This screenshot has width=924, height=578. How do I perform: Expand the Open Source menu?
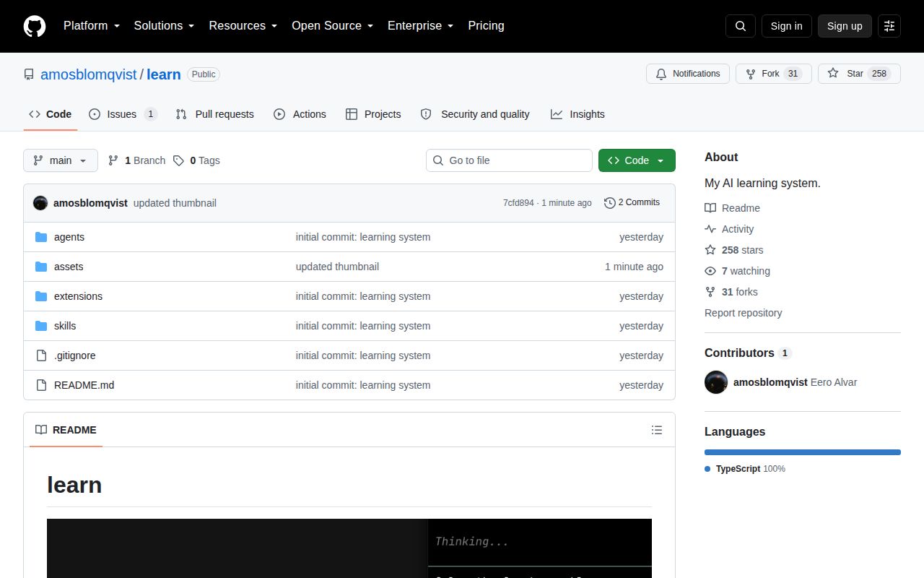[x=333, y=26]
